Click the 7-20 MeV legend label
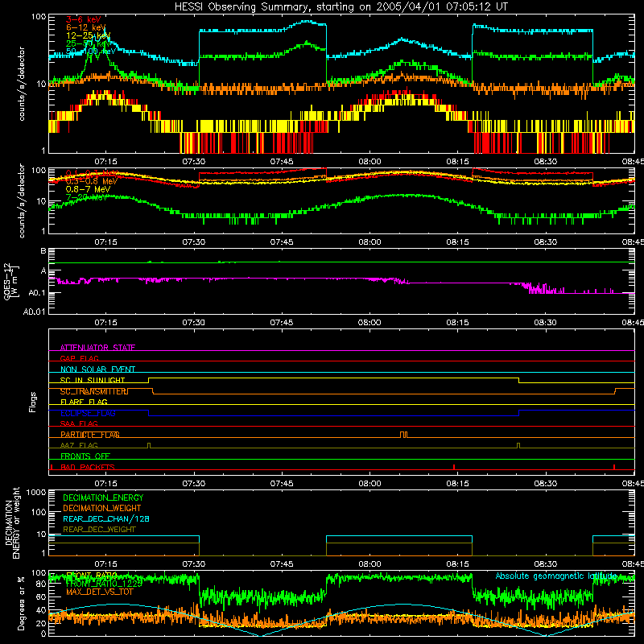644x644 pixels. coord(86,197)
